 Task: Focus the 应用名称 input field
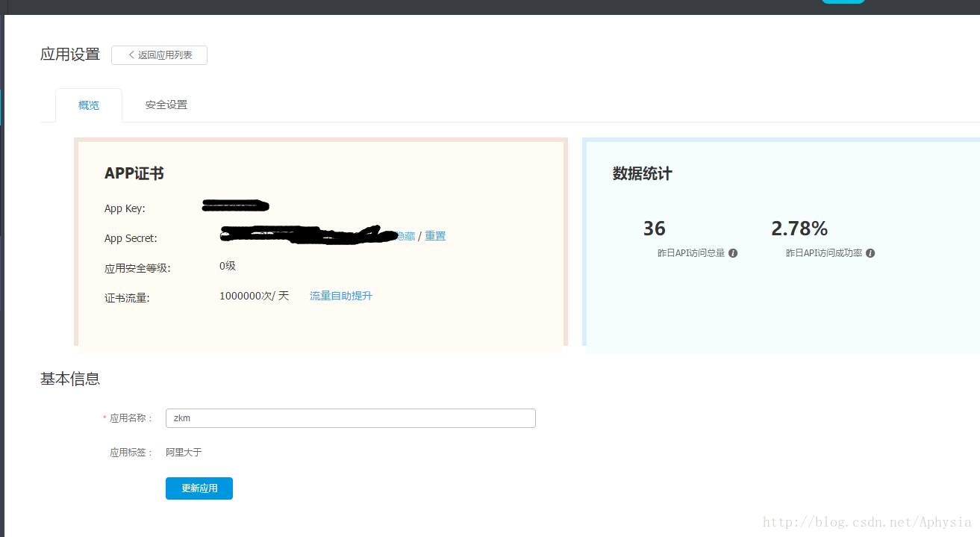coord(351,418)
